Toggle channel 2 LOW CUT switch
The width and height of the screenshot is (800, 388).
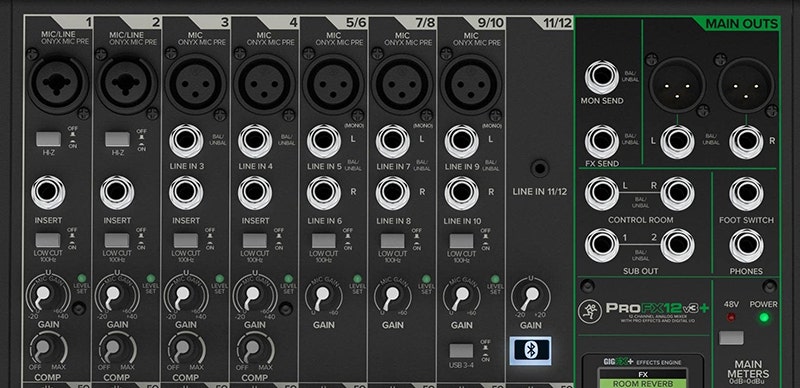(117, 240)
